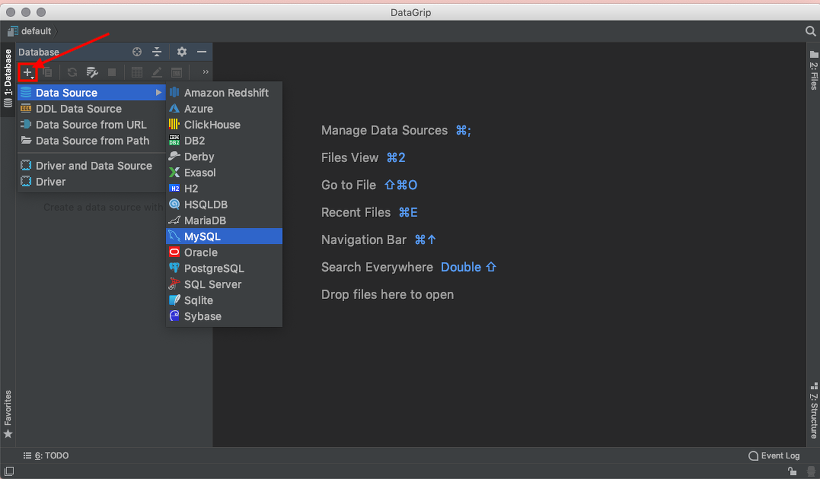Click Drop files here to open text
The height and width of the screenshot is (479, 820).
[388, 295]
